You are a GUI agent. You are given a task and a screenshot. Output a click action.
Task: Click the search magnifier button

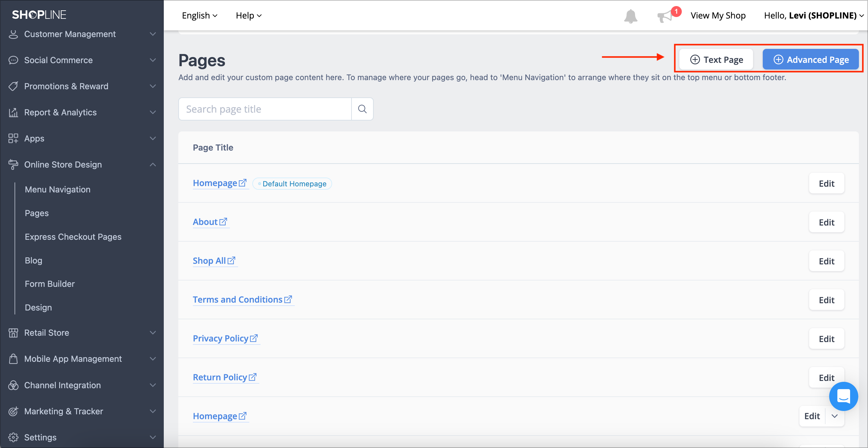[362, 109]
